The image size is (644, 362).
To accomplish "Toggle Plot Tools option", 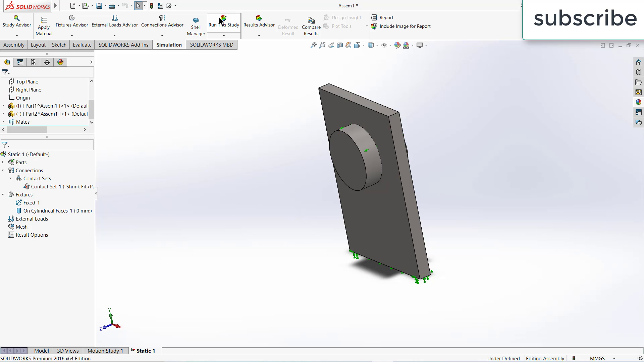I will point(341,26).
